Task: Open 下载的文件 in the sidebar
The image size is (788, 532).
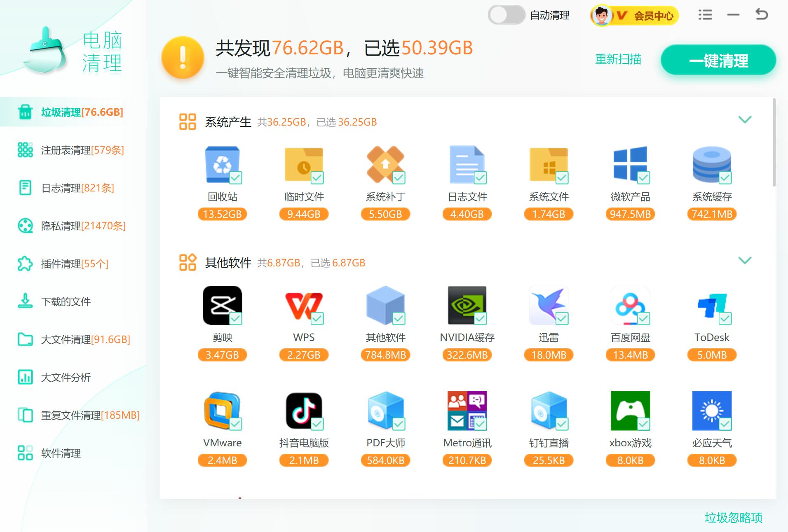Action: [73, 301]
